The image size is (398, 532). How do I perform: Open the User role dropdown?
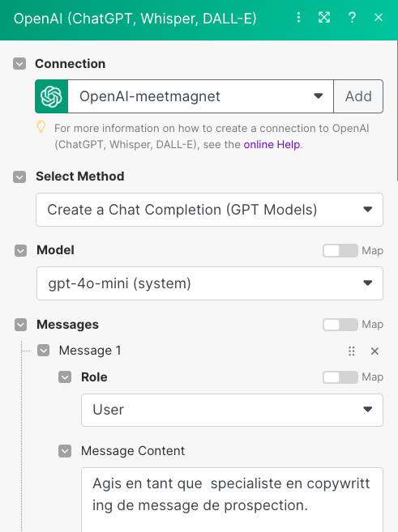point(233,410)
